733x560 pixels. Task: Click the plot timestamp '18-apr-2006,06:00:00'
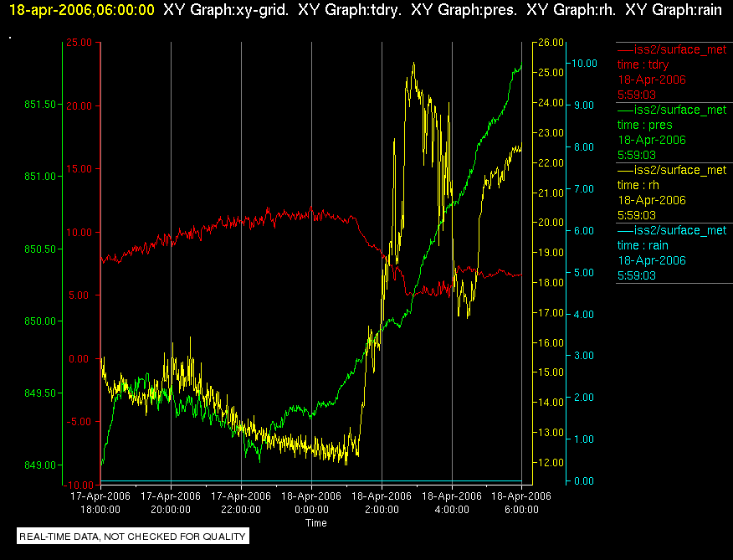pyautogui.click(x=82, y=10)
